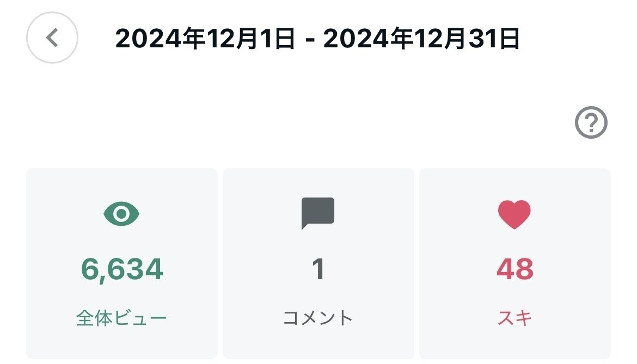Screen dimensions: 637x364
Task: Pick the end date 2024年12月31日
Action: pyautogui.click(x=422, y=39)
